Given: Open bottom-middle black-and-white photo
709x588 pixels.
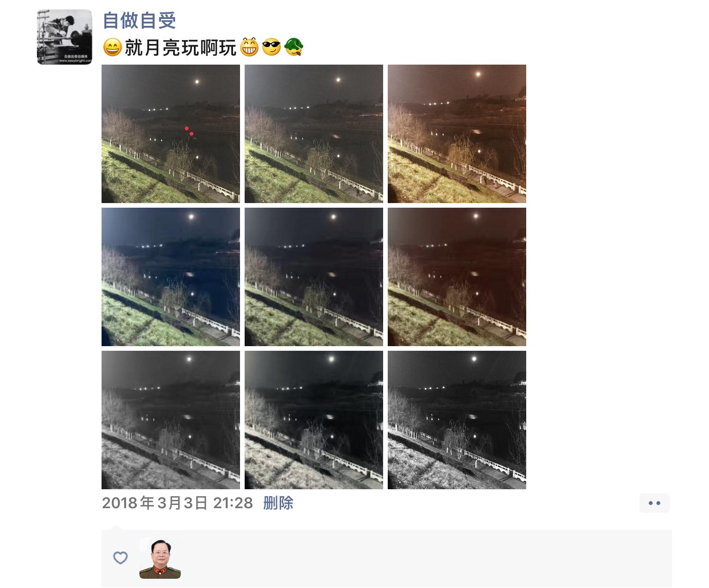Looking at the screenshot, I should (314, 420).
